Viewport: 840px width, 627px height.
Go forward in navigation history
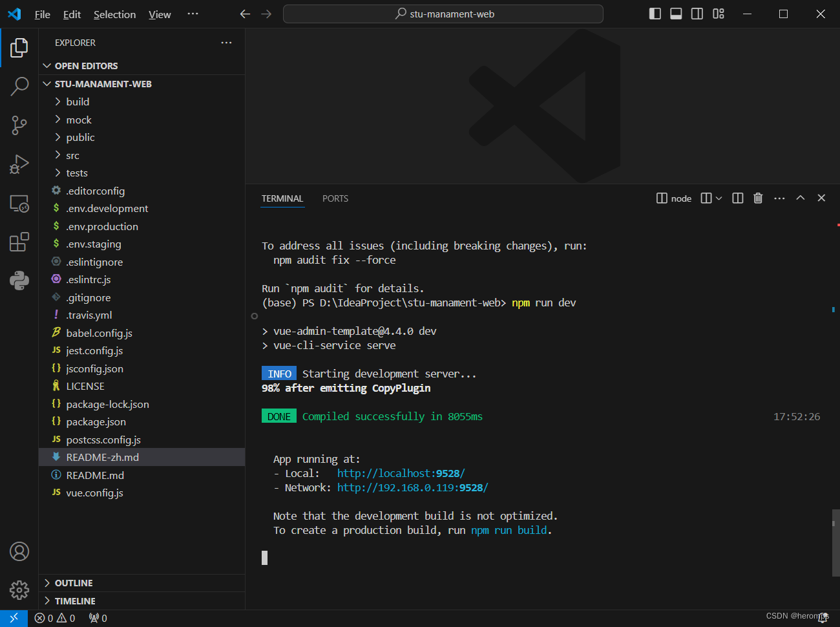coord(266,14)
